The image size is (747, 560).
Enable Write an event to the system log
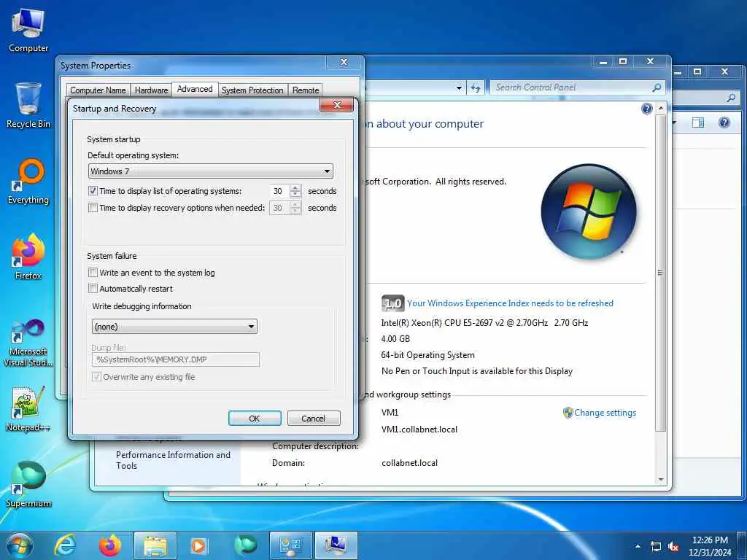tap(93, 273)
